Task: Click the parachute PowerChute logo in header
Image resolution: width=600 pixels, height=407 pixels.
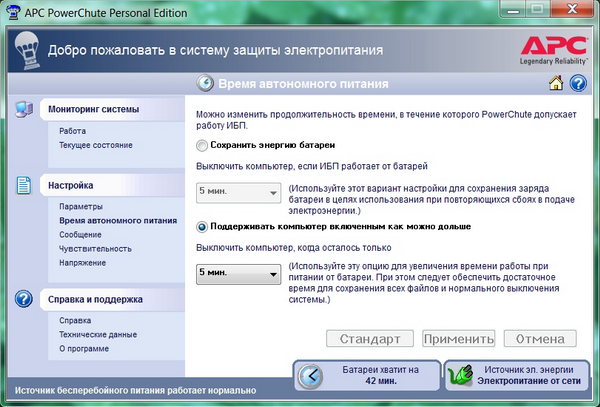Action: point(27,50)
